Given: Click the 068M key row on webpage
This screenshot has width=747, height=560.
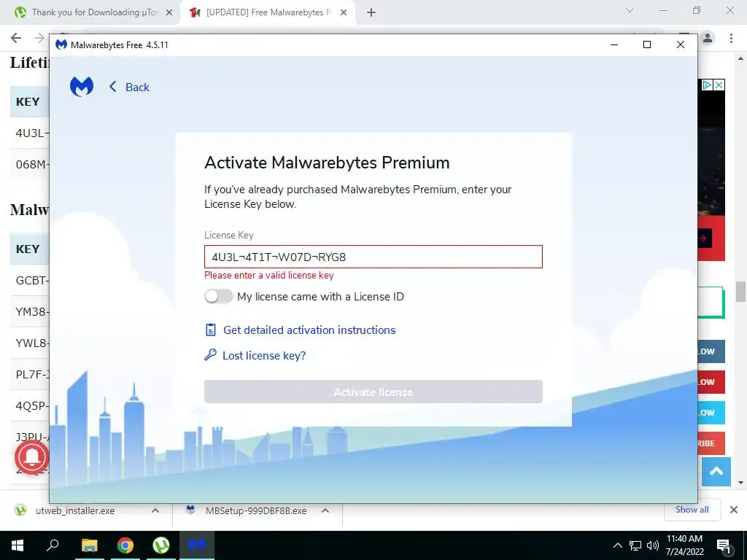Looking at the screenshot, I should coord(29,164).
